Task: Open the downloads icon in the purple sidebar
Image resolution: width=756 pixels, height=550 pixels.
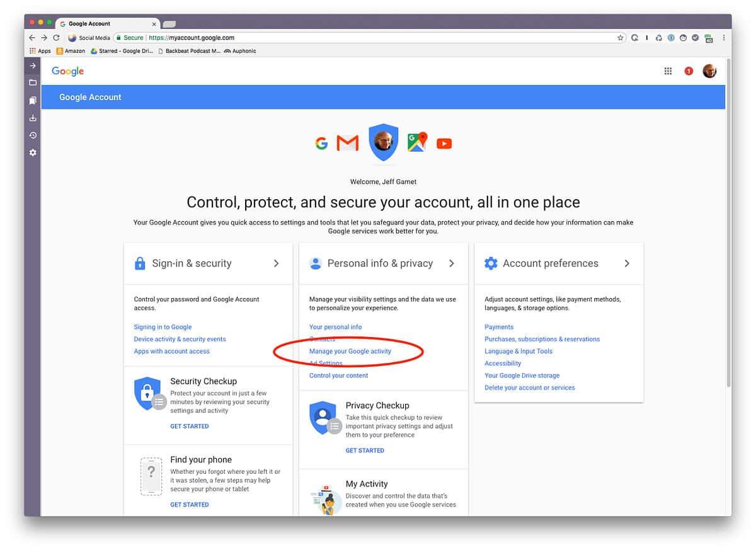Action: (33, 118)
